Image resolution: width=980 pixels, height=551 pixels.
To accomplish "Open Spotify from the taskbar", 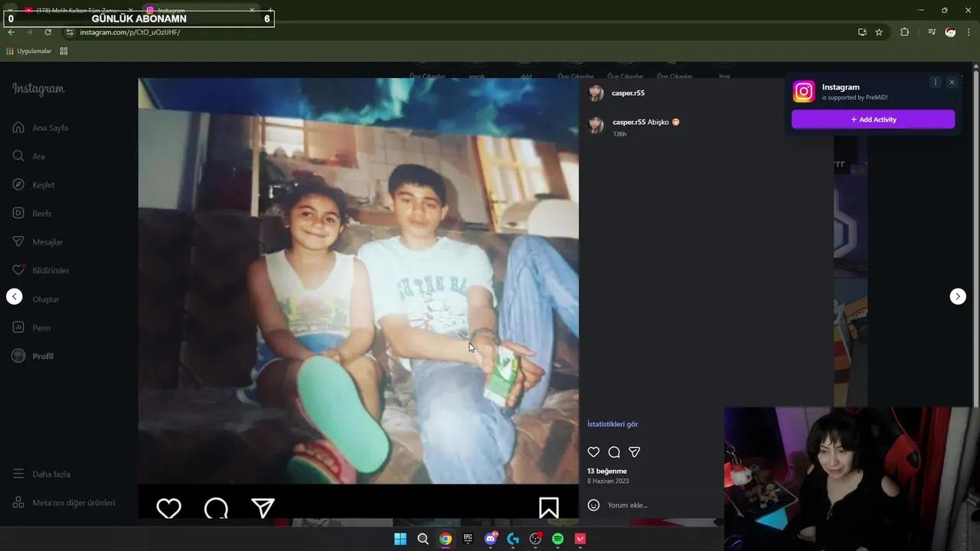I will tap(558, 539).
